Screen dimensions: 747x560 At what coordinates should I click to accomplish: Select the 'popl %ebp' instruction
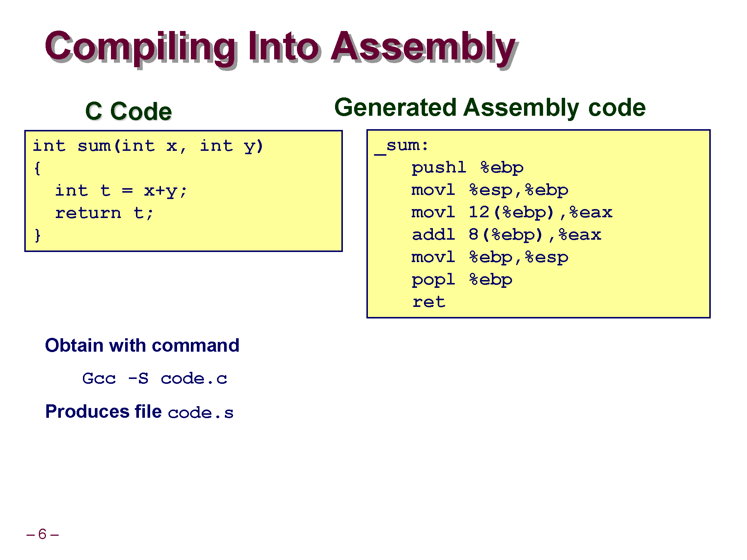(462, 280)
